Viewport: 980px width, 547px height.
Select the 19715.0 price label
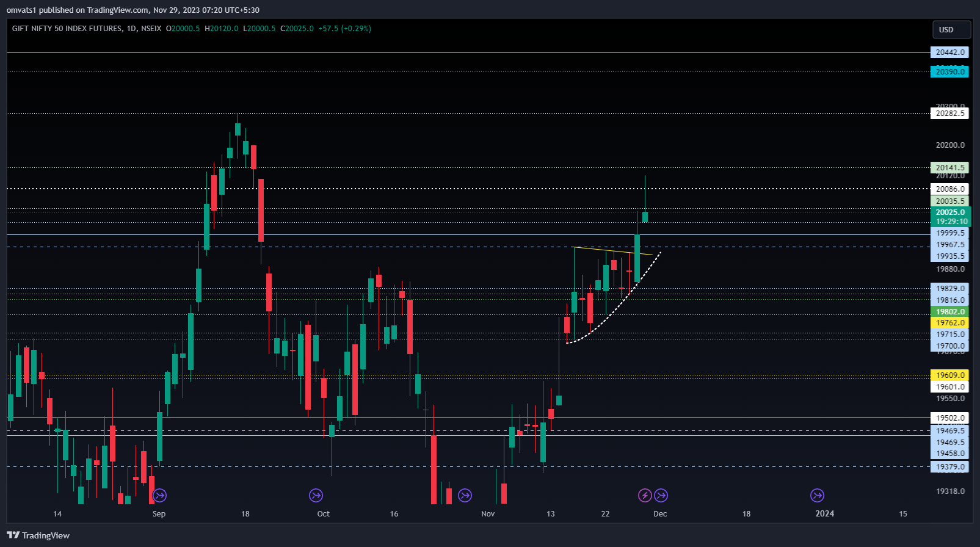949,335
